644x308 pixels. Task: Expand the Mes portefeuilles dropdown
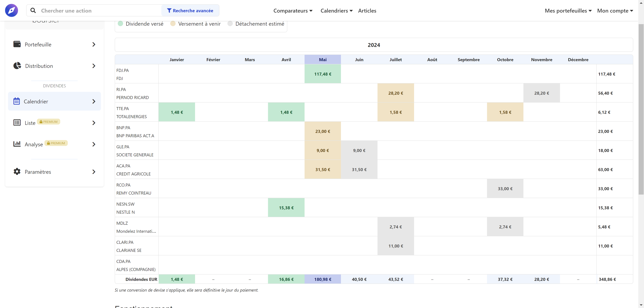click(x=568, y=11)
